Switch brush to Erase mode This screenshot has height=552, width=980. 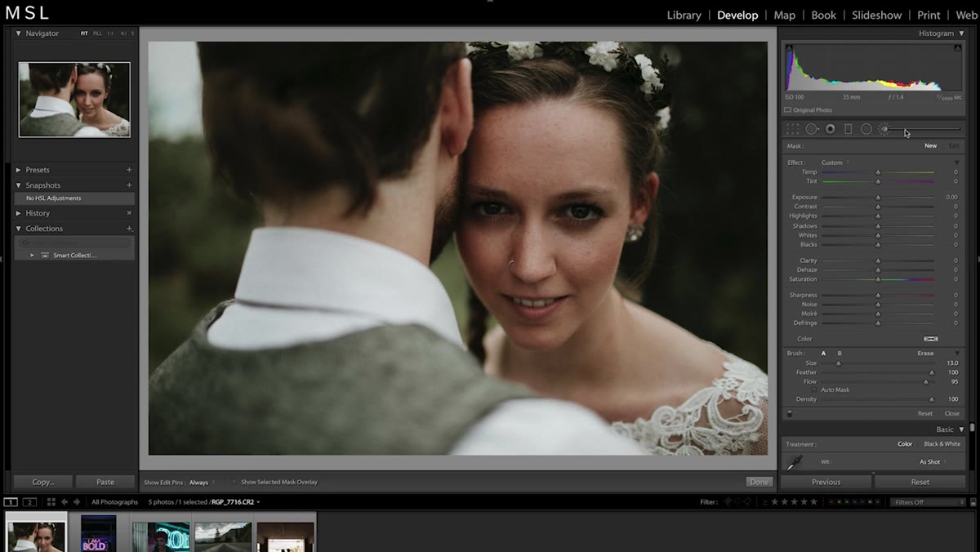coord(925,354)
